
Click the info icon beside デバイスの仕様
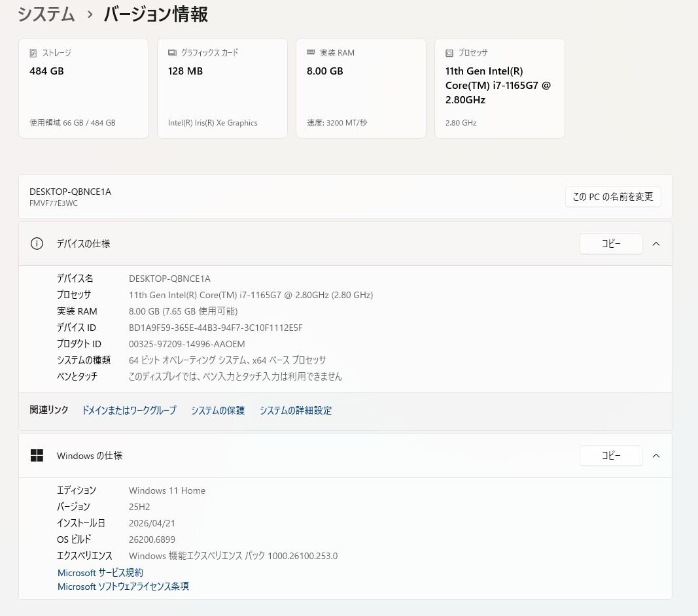pos(37,243)
